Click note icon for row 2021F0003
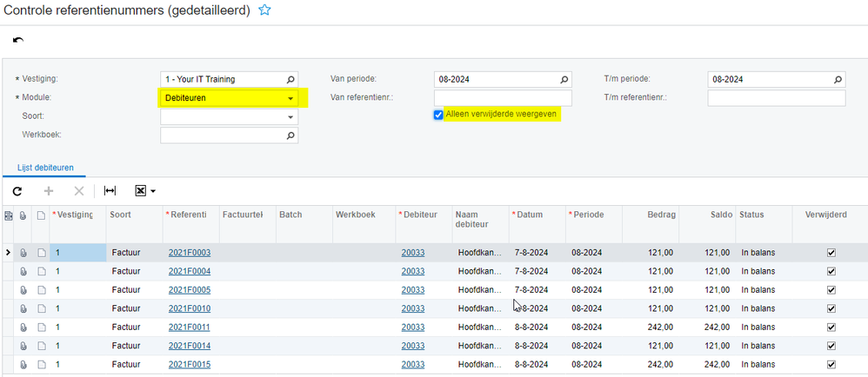868x377 pixels. (x=41, y=253)
